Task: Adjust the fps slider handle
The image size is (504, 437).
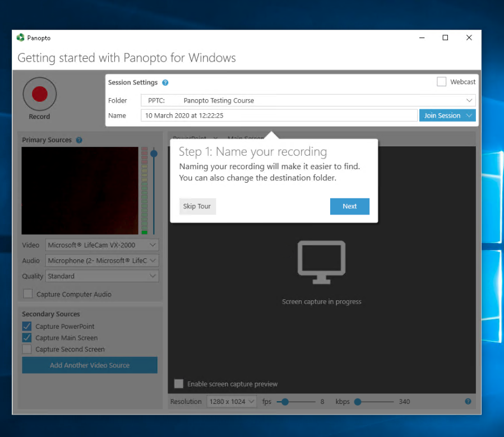Action: point(285,402)
